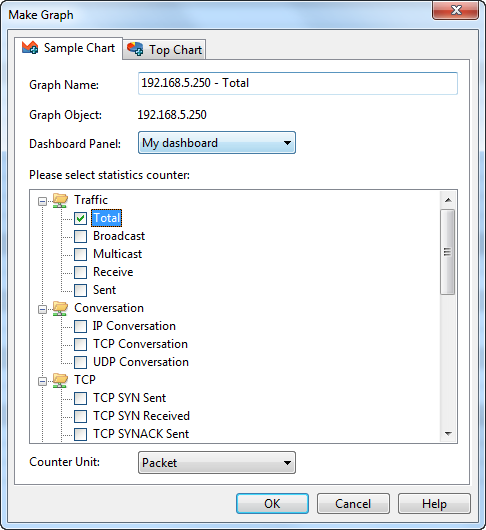Viewport: 486px width, 530px height.
Task: Click the Graph Name text field
Action: tap(298, 83)
